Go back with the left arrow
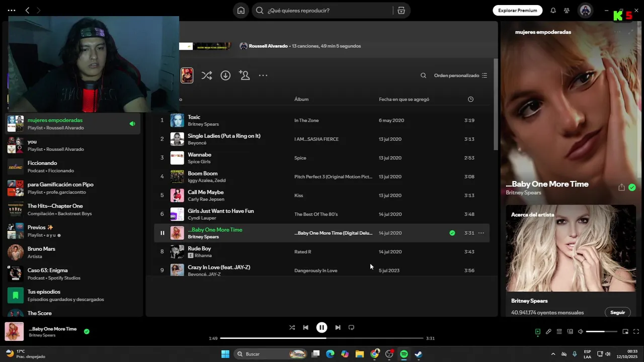644x362 pixels. click(27, 11)
